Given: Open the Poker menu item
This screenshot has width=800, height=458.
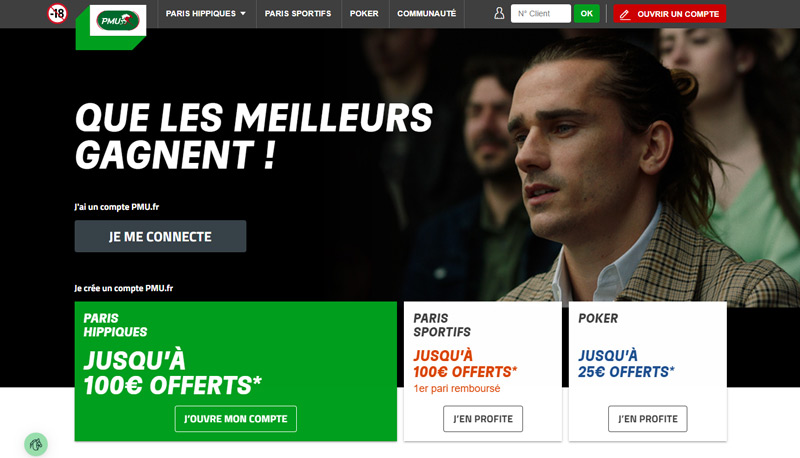Looking at the screenshot, I should [x=364, y=13].
